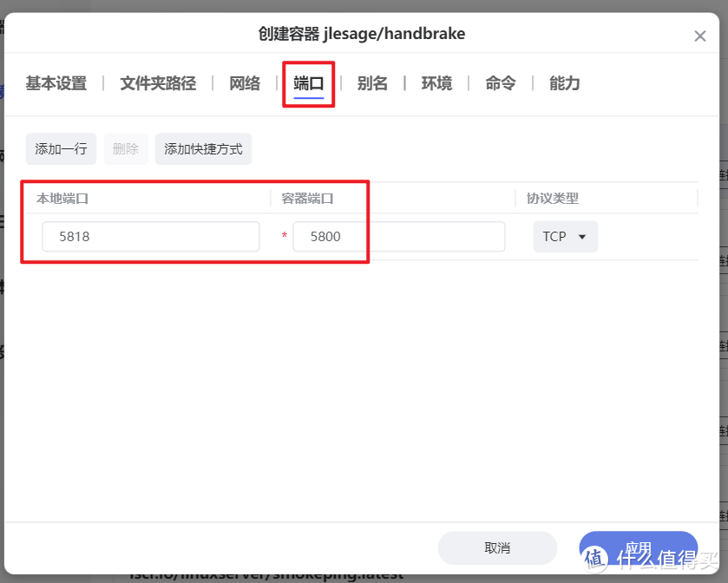728x583 pixels.
Task: Click the 容器端口 field showing 5800
Action: [x=399, y=236]
